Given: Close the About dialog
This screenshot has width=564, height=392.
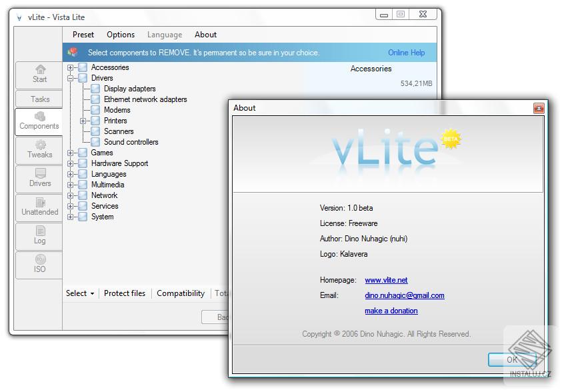Looking at the screenshot, I should [539, 108].
